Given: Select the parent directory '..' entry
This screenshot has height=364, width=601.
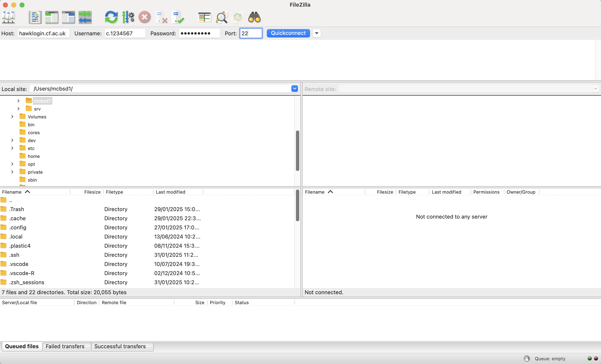Looking at the screenshot, I should 147,200.
